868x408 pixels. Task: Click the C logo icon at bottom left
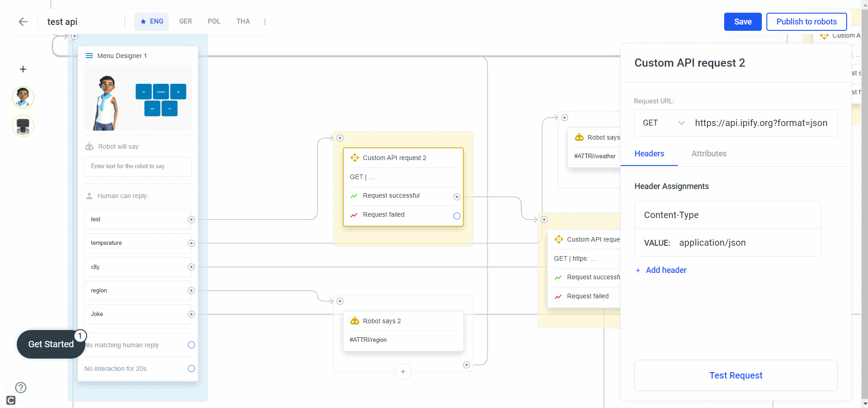[11, 400]
